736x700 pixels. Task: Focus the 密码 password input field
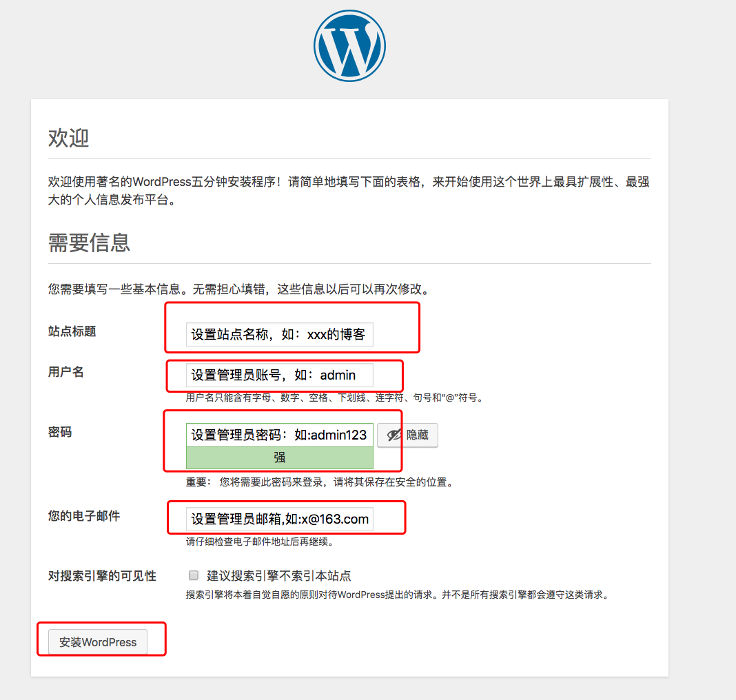(279, 435)
